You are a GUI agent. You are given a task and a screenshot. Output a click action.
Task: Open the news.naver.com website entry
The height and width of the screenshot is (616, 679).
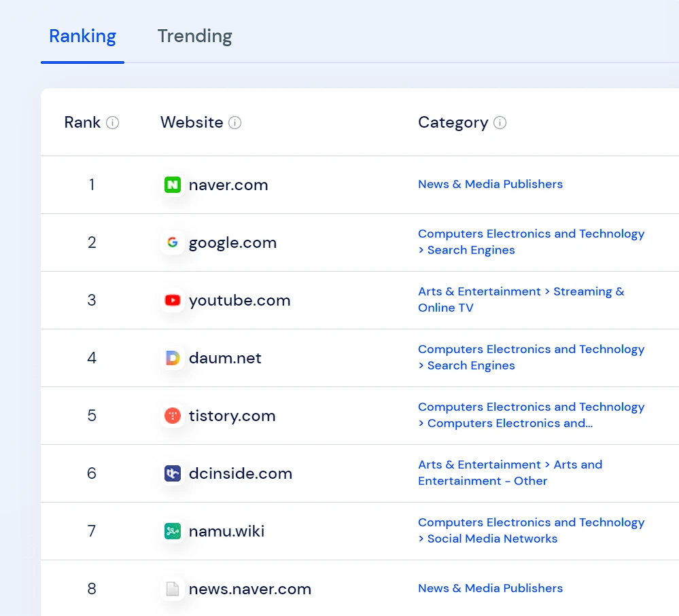[250, 590]
